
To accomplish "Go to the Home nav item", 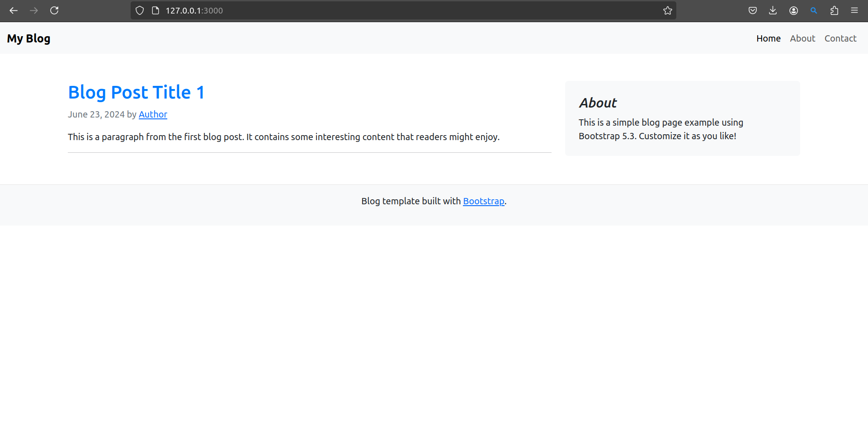I will coord(768,38).
